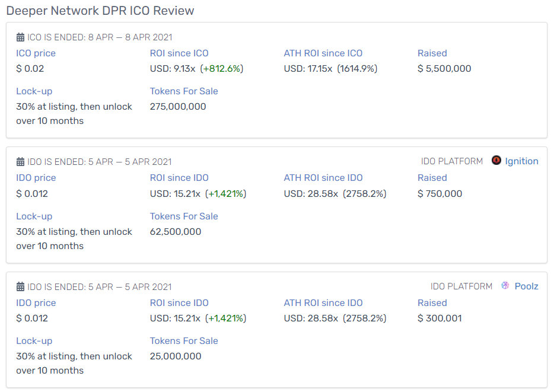Select the 62,500,000 tokens value
Image resolution: width=554 pixels, height=392 pixels.
click(x=176, y=232)
